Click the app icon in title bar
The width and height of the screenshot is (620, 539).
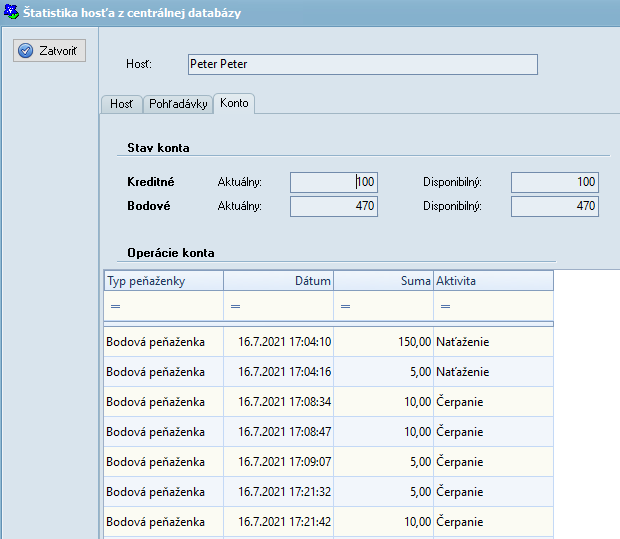(x=12, y=13)
